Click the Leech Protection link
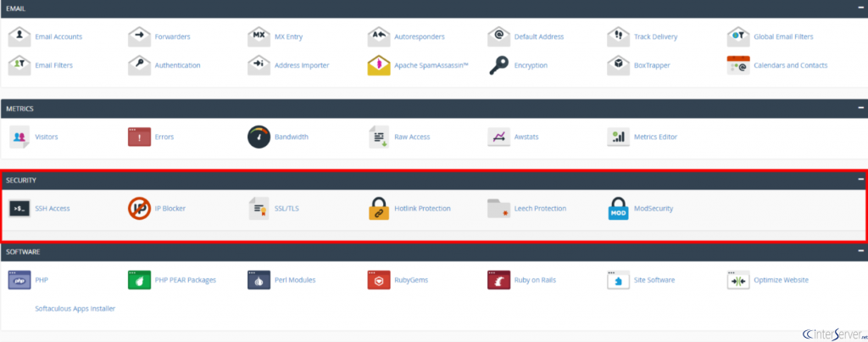Image resolution: width=868 pixels, height=342 pixels. (x=540, y=209)
